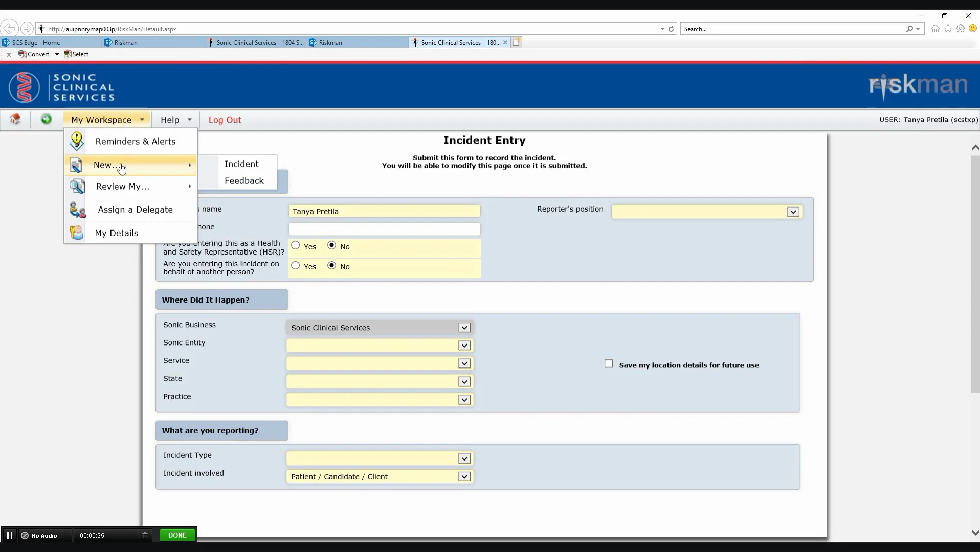Click the New document icon in menu

[x=76, y=165]
